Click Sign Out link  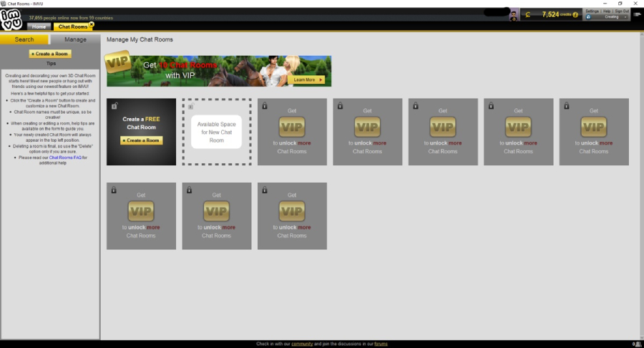click(622, 11)
